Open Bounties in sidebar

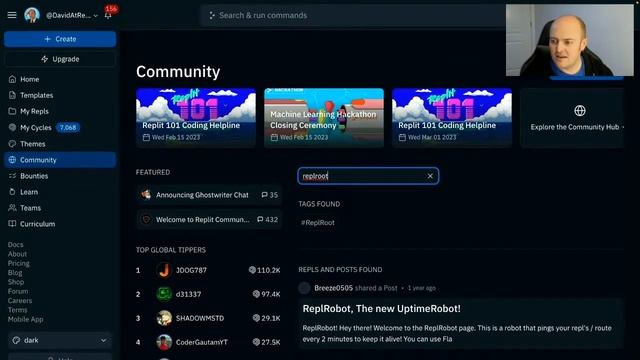pyautogui.click(x=60, y=176)
